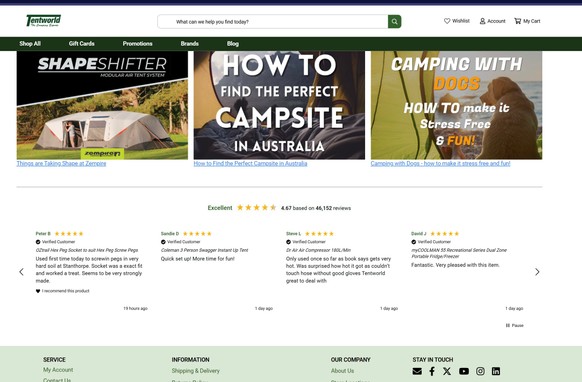The width and height of the screenshot is (582, 382).
Task: Open 'Things are Taking Shape at Zempire' link
Action: (x=61, y=163)
